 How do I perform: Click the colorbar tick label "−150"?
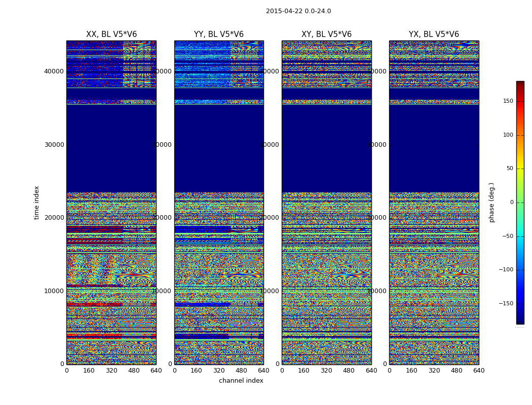click(x=506, y=303)
